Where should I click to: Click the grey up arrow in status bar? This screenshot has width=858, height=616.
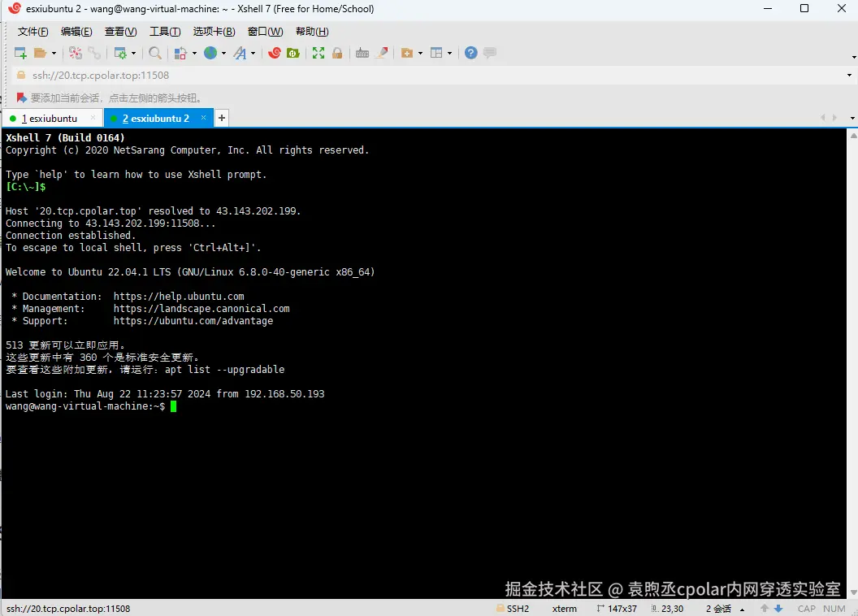[x=765, y=609]
